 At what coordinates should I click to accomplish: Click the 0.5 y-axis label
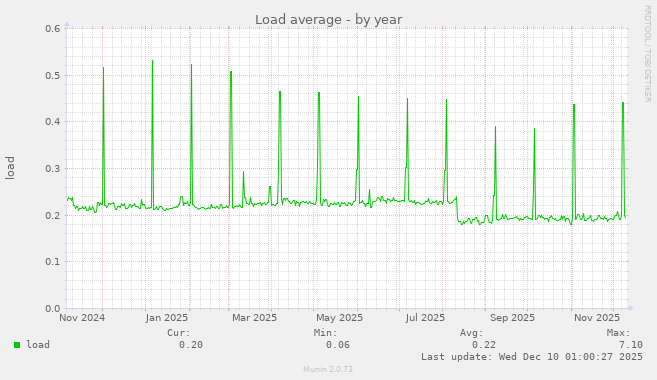[53, 75]
